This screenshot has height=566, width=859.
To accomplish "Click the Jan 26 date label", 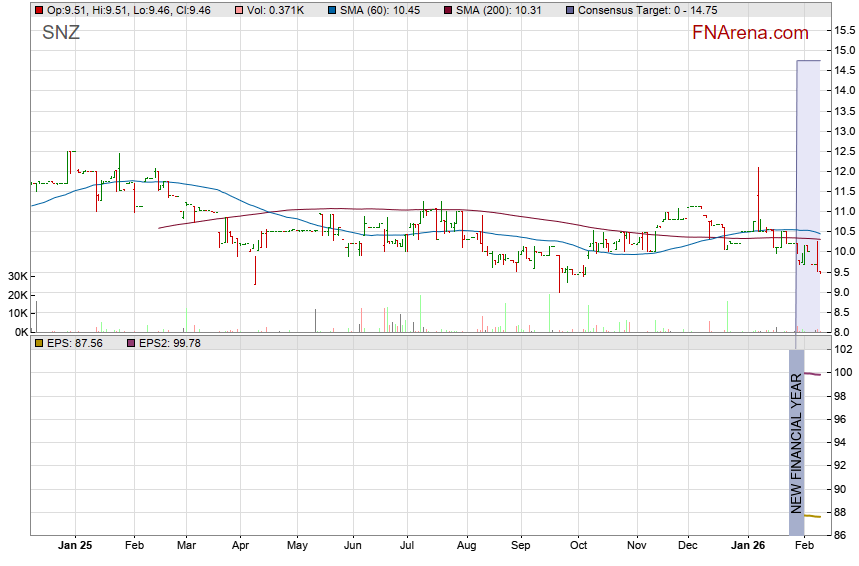I will coord(750,546).
